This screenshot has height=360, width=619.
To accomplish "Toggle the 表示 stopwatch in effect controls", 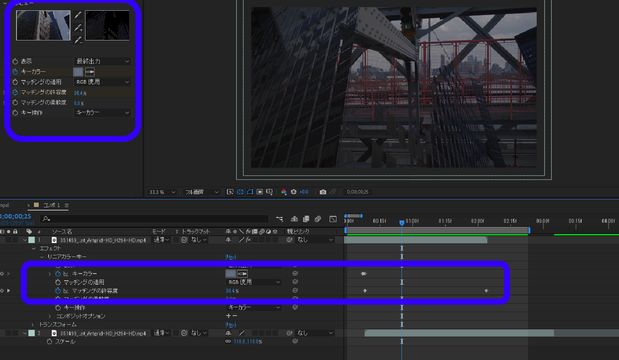I will pyautogui.click(x=15, y=61).
